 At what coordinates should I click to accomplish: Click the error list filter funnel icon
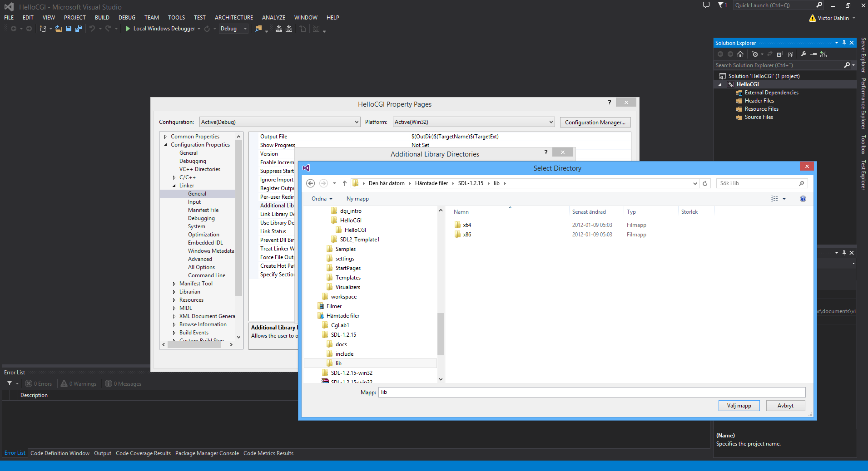[10, 383]
